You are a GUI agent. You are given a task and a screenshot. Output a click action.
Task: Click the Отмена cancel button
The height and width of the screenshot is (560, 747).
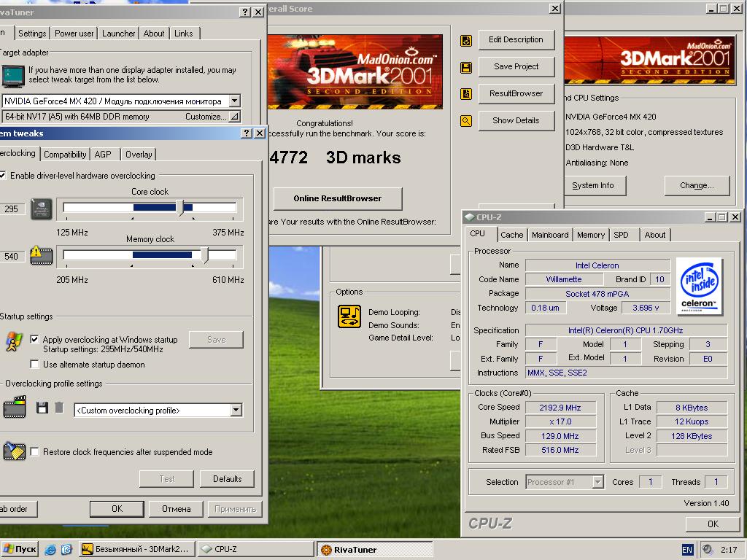(x=176, y=509)
